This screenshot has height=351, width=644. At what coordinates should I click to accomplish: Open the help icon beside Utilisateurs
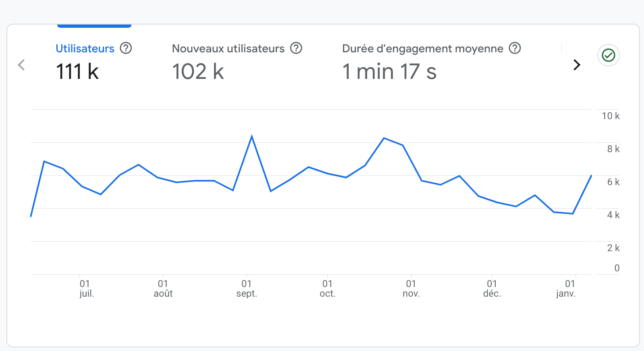pos(126,48)
